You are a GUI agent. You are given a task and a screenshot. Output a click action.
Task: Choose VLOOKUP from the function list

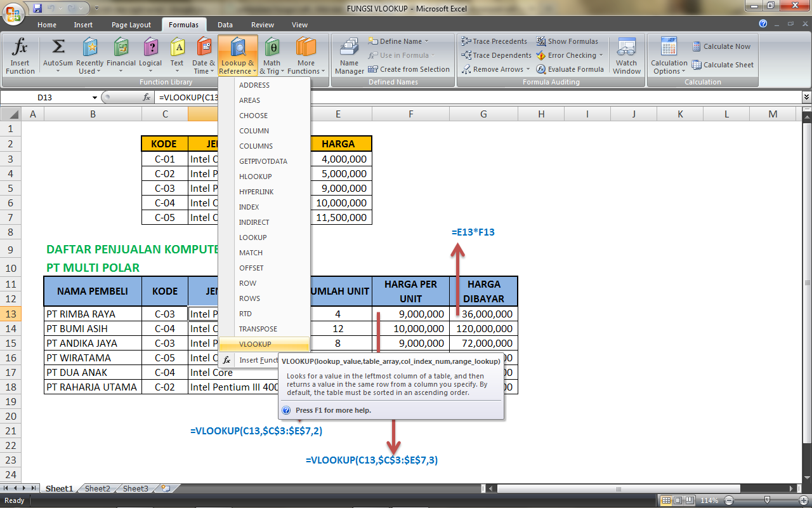click(x=264, y=344)
